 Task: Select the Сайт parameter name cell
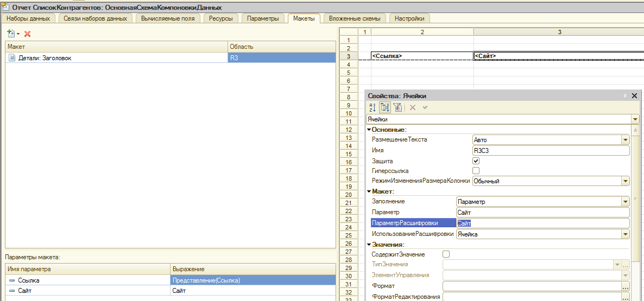point(88,291)
